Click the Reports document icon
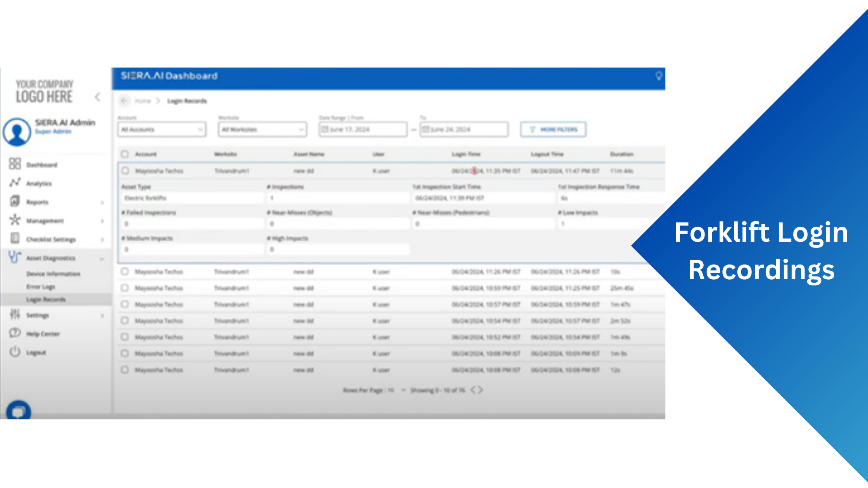Screen dimensions: 868x488 pos(15,201)
